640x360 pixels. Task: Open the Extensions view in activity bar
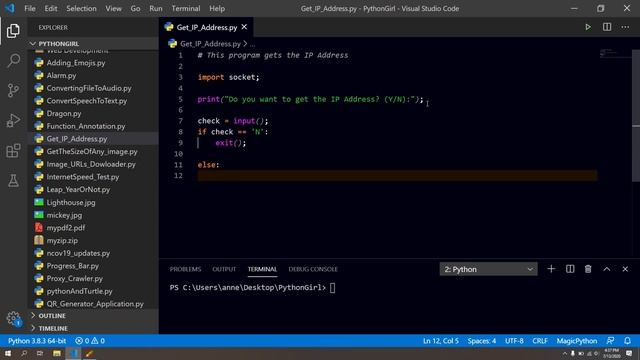point(13,151)
